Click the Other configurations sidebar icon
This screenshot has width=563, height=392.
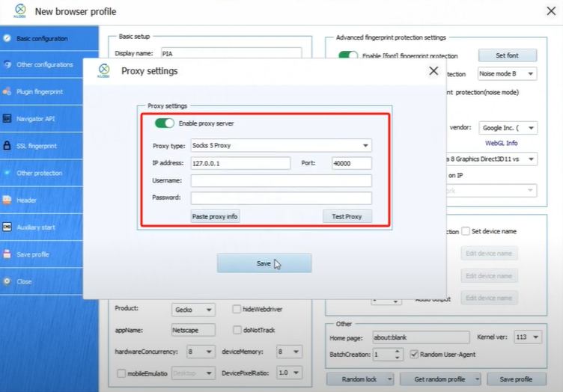(x=7, y=65)
